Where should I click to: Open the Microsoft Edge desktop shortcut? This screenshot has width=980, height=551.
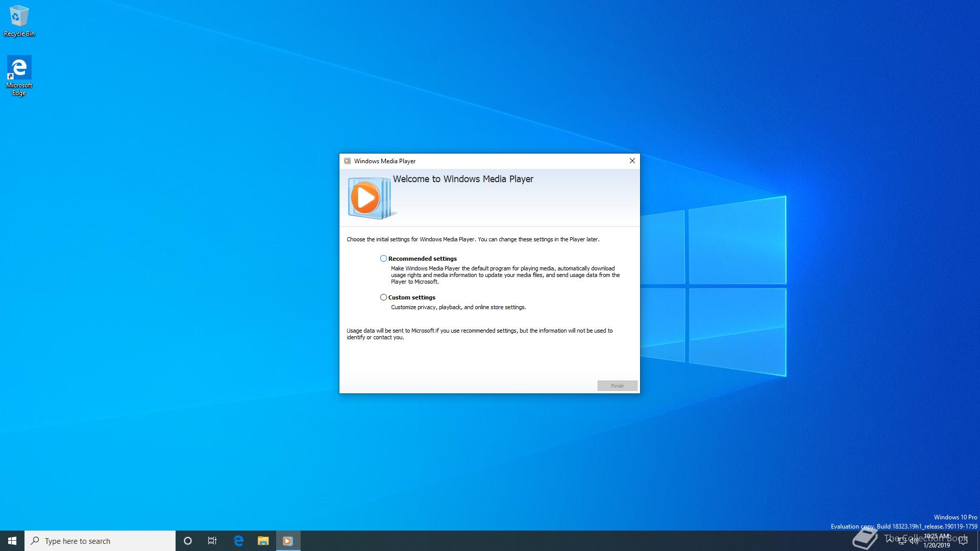click(19, 76)
